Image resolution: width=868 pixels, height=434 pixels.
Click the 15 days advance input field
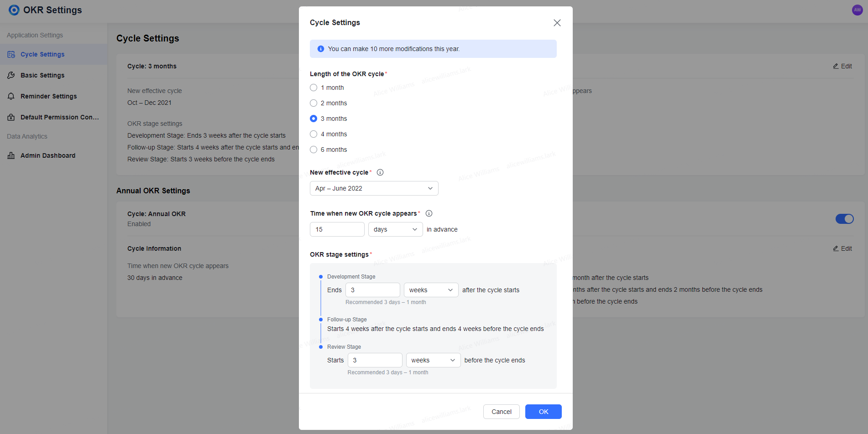pyautogui.click(x=337, y=229)
